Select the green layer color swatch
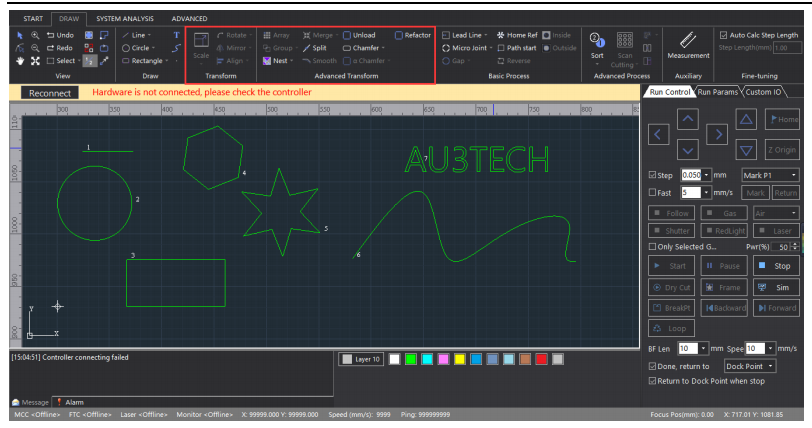812x428 pixels. 410,359
